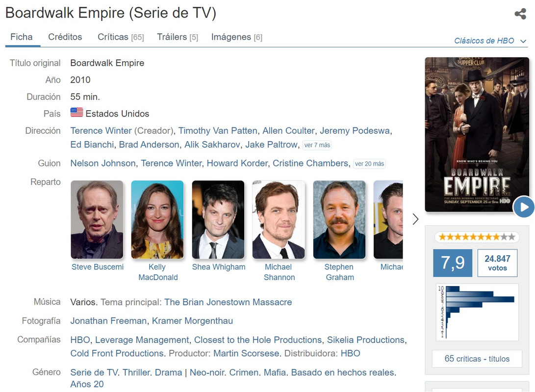
Task: Open the Boardwalk Empire poster image
Action: [477, 135]
